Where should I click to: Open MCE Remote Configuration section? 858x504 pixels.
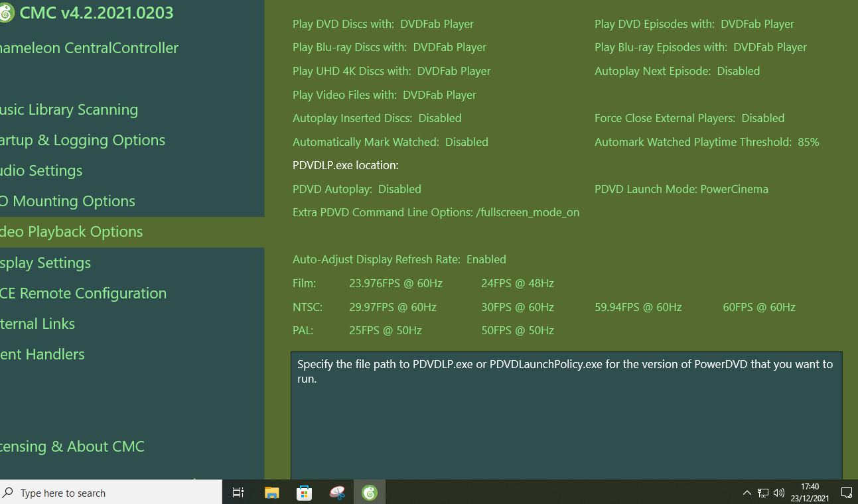point(83,293)
